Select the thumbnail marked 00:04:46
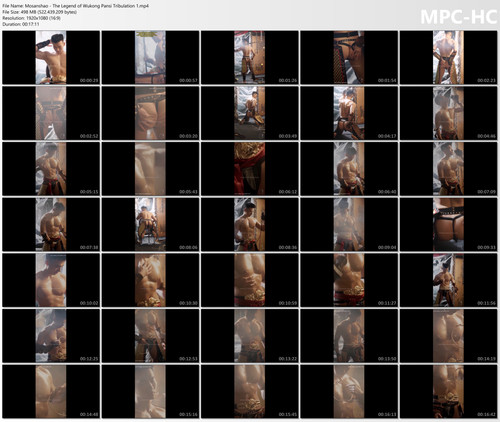500x422 pixels. [448, 113]
